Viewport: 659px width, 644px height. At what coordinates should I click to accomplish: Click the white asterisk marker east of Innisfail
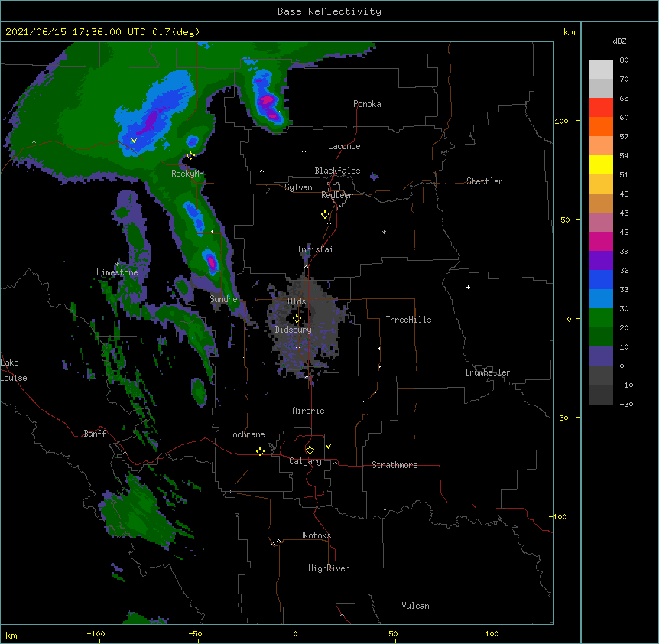384,232
